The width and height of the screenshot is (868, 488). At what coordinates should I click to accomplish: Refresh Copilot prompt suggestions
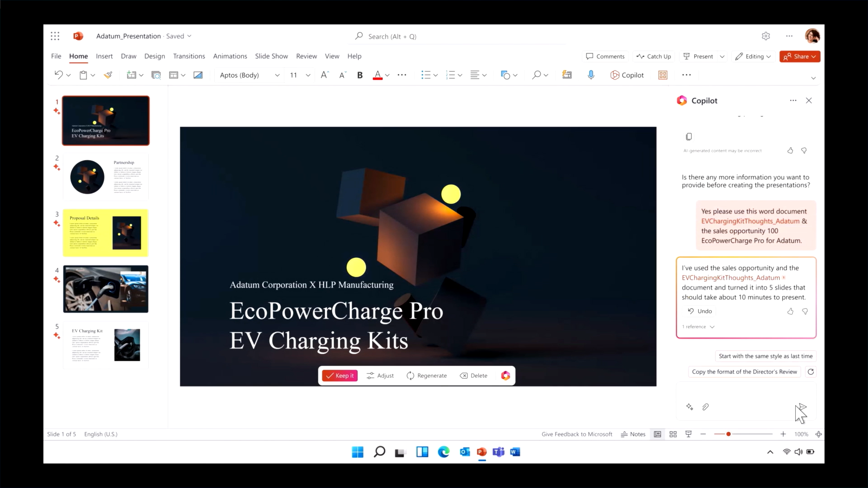(x=811, y=372)
